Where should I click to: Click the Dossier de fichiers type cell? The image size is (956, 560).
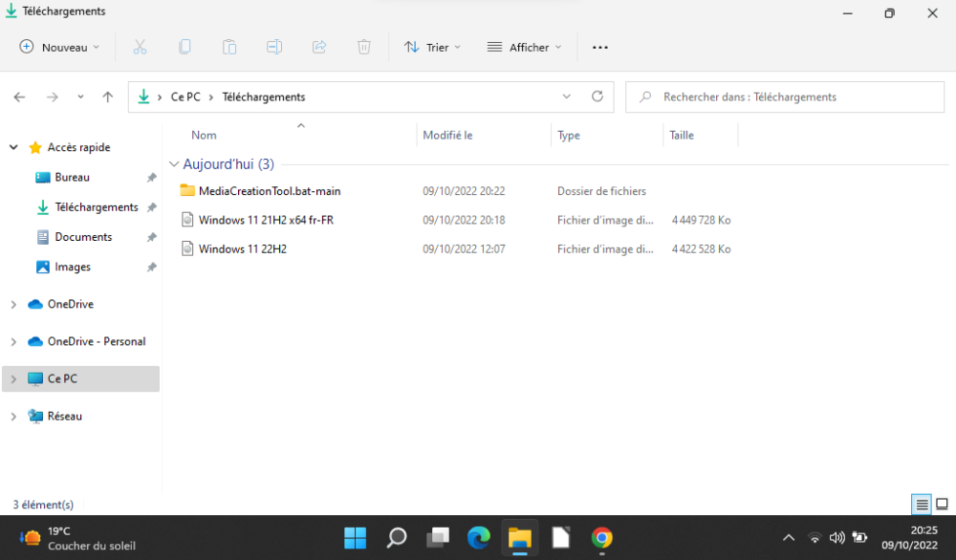(x=601, y=191)
